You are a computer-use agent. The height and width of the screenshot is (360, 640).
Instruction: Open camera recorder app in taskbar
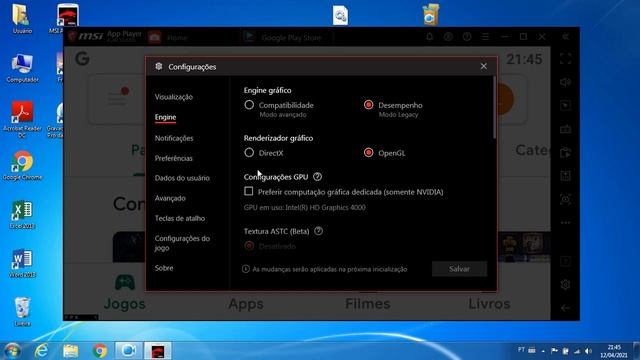(x=129, y=351)
